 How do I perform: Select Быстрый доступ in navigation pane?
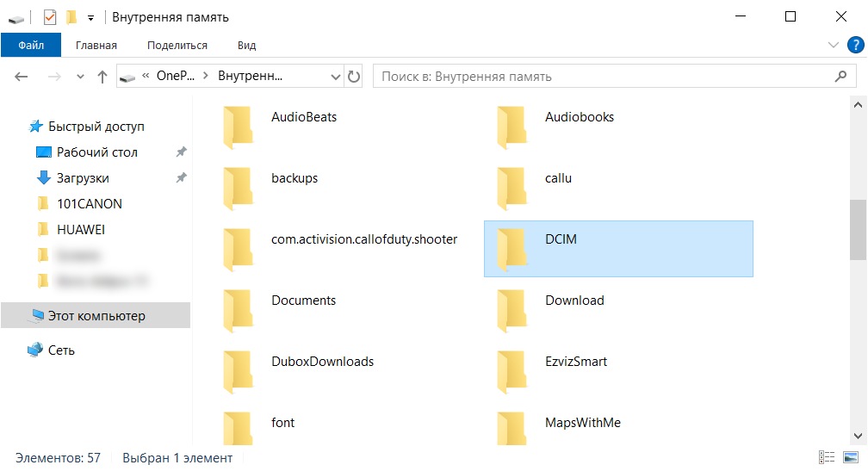(x=96, y=127)
